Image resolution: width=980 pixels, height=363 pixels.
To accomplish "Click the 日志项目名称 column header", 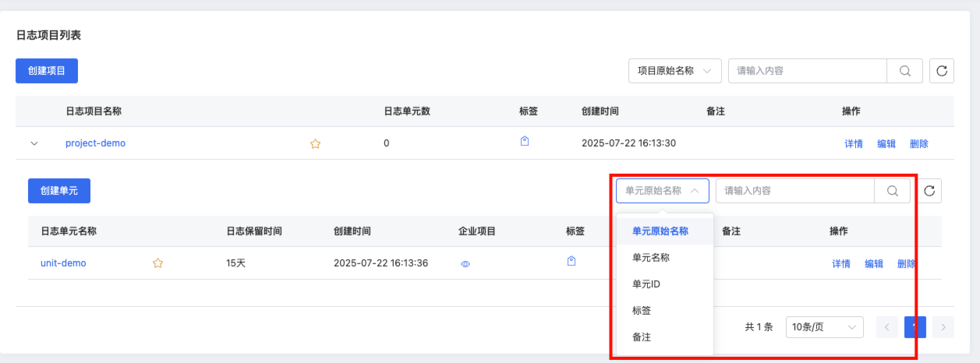I will 94,111.
